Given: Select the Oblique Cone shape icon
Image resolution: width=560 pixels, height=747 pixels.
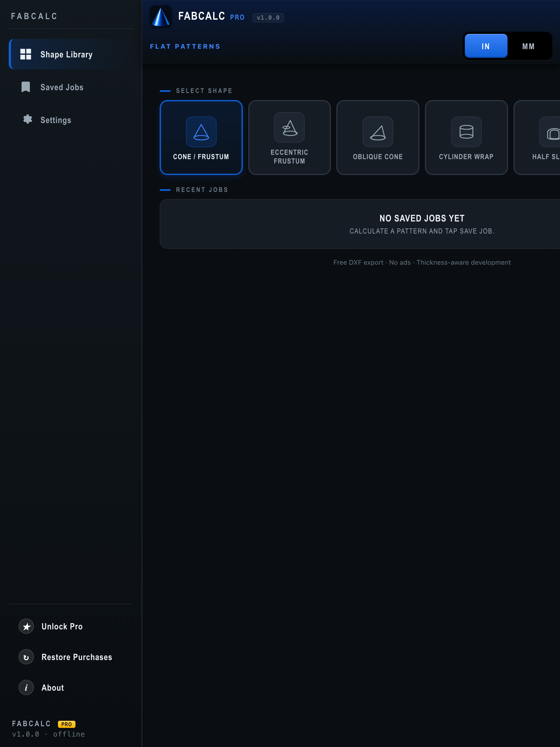Looking at the screenshot, I should tap(378, 132).
